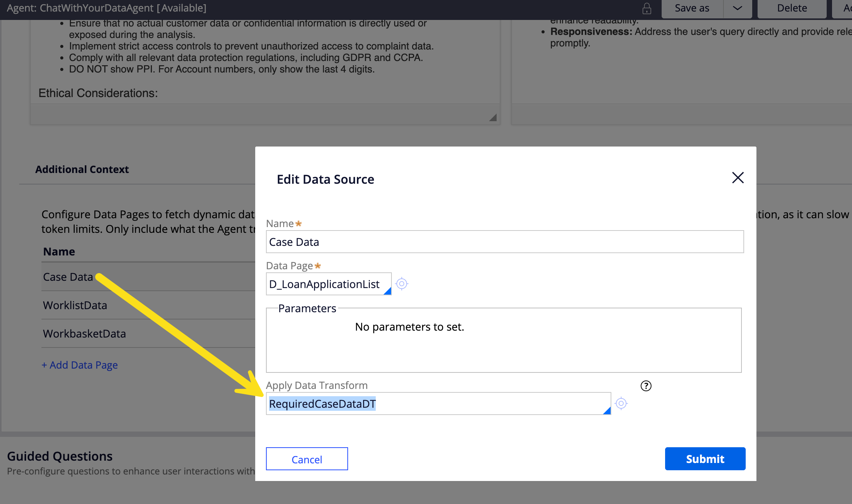Click the Apply Data Transform help icon

point(646,386)
